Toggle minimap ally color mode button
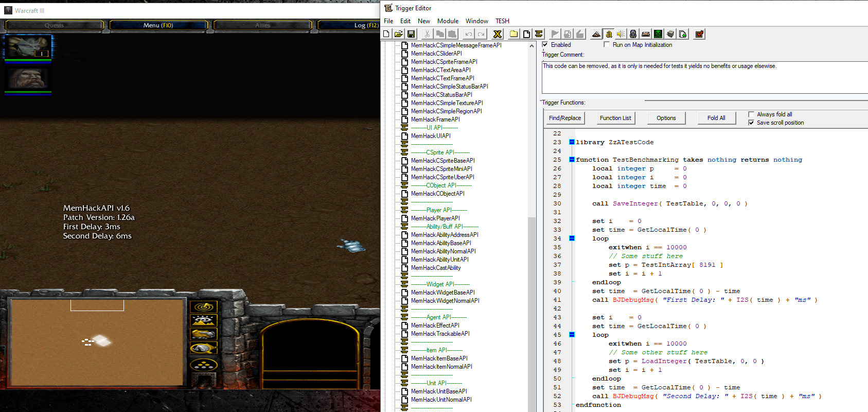The image size is (868, 412). pyautogui.click(x=204, y=334)
